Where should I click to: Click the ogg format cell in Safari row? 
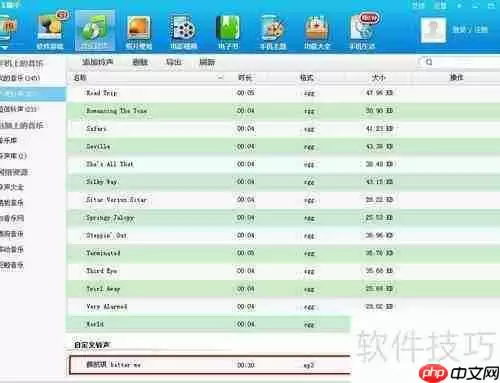309,129
